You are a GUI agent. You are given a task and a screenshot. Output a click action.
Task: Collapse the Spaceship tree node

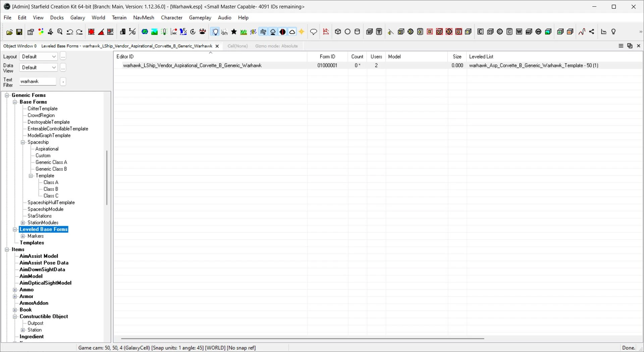point(23,142)
